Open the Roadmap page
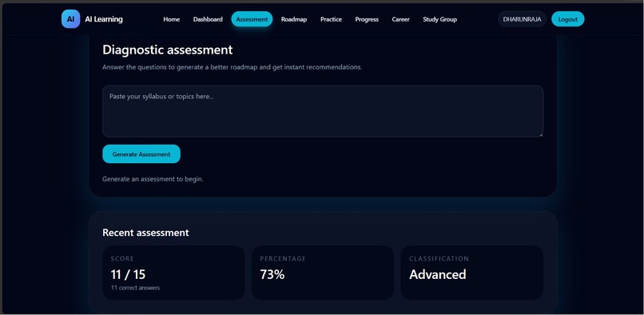 pyautogui.click(x=294, y=19)
